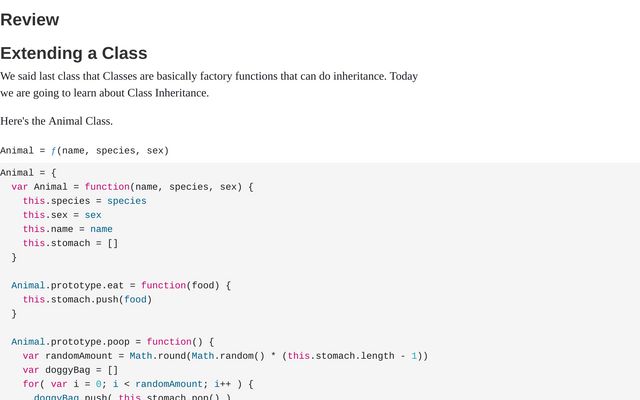
Task: Place cursor on "this.species = species" line
Action: coord(84,201)
